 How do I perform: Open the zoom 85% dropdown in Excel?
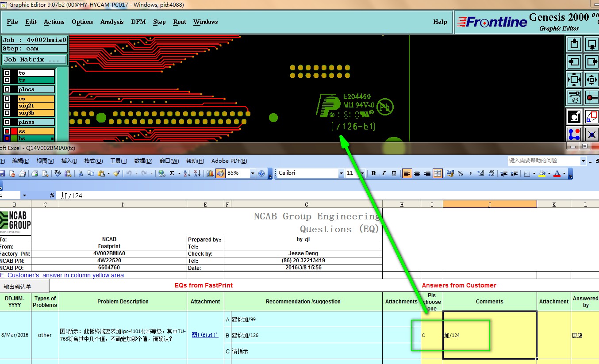(x=253, y=173)
